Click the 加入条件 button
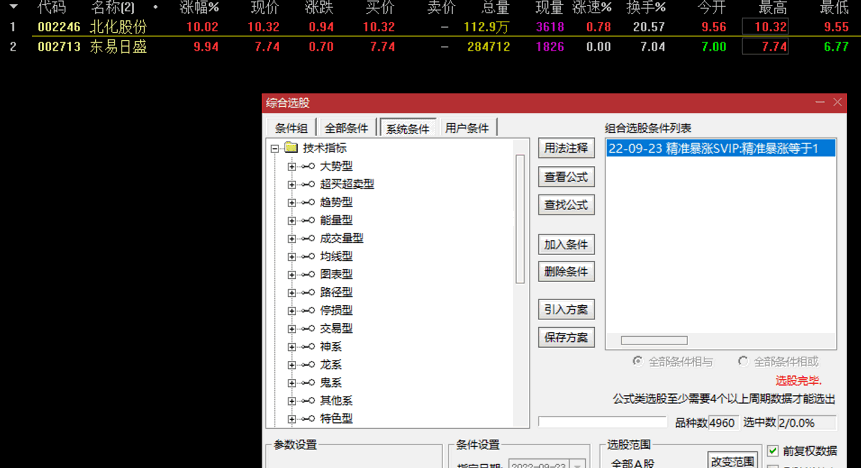Screen dimensions: 861x468 click(x=566, y=245)
